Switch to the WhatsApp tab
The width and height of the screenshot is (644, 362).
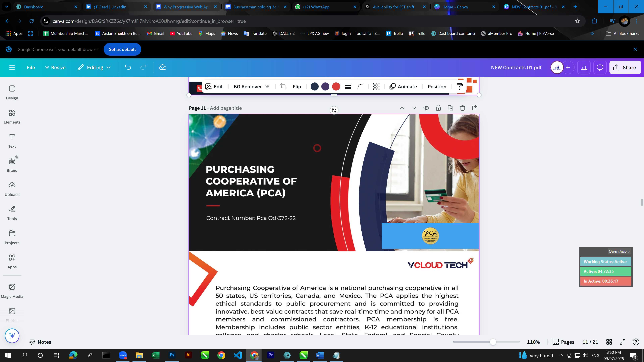(326, 7)
